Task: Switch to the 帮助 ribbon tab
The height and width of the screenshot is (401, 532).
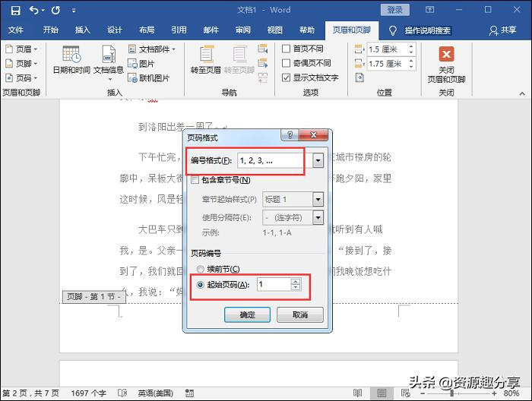Action: pyautogui.click(x=307, y=30)
